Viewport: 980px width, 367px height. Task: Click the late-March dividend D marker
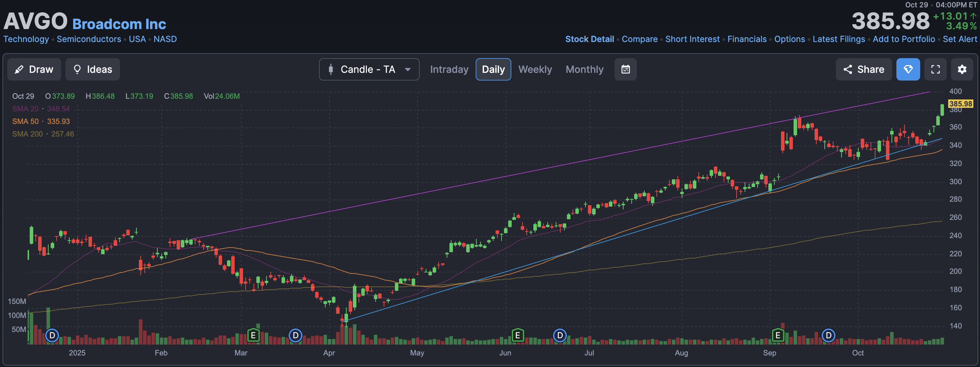pos(296,336)
